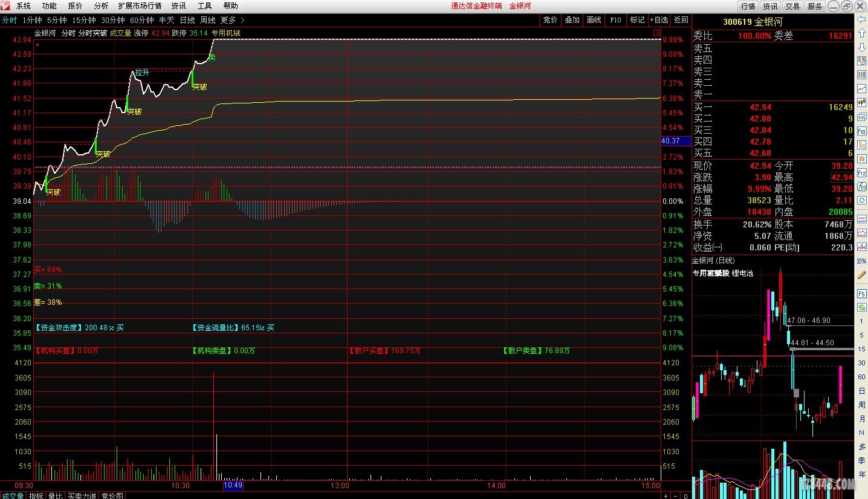Image resolution: width=868 pixels, height=499 pixels.
Task: Click the 标记 mark button
Action: tap(638, 20)
